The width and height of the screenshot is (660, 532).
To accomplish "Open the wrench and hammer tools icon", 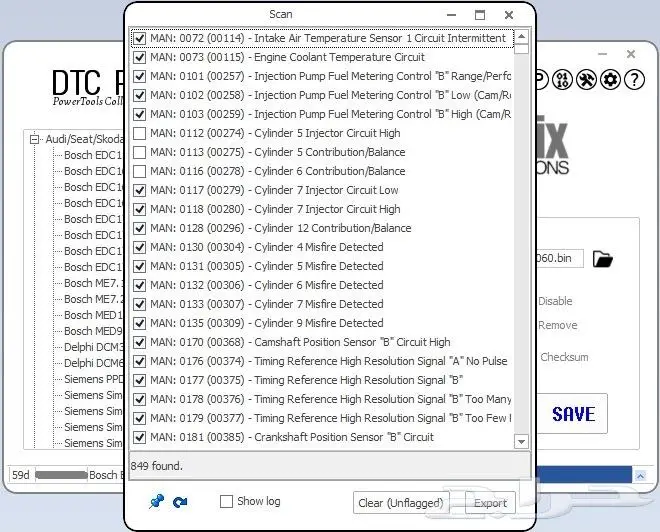I will tap(587, 80).
